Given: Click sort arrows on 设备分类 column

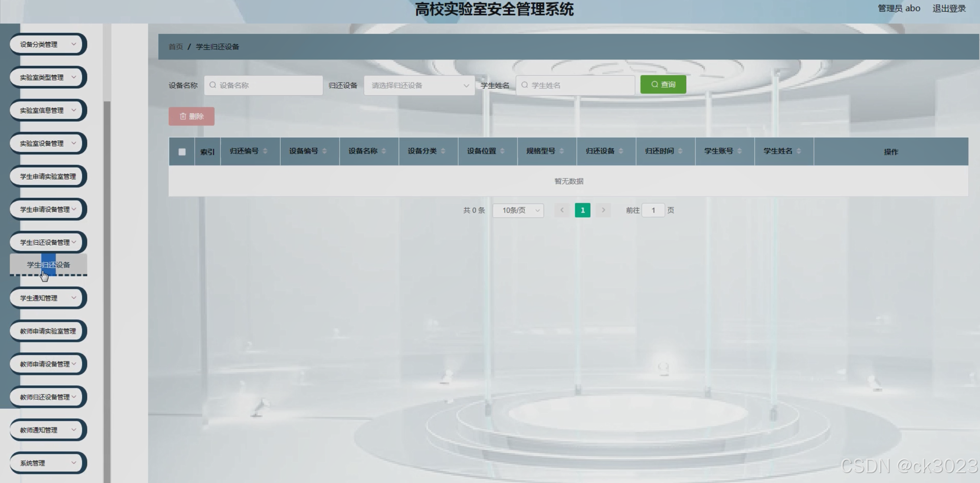Looking at the screenshot, I should [443, 151].
